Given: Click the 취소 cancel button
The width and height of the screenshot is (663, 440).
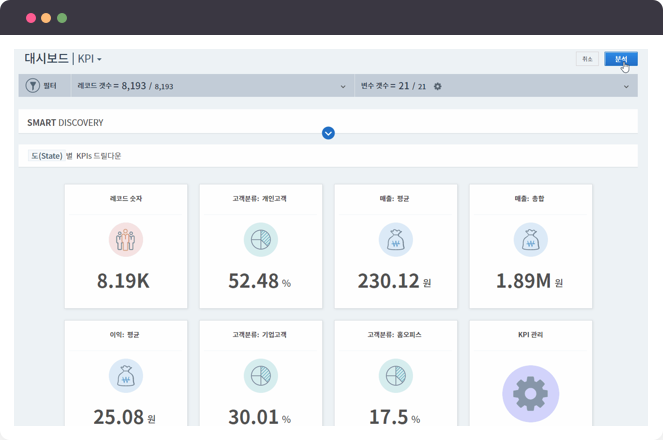Looking at the screenshot, I should (x=587, y=59).
